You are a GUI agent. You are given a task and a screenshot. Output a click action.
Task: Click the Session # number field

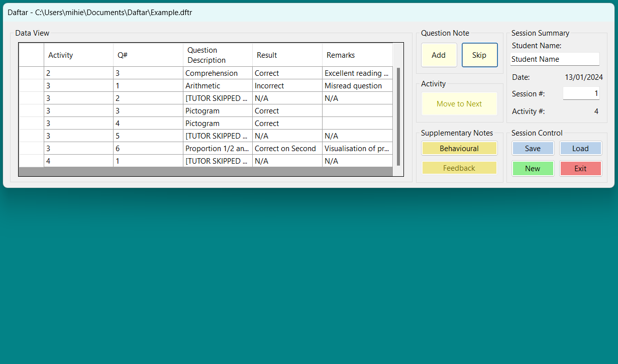(581, 93)
